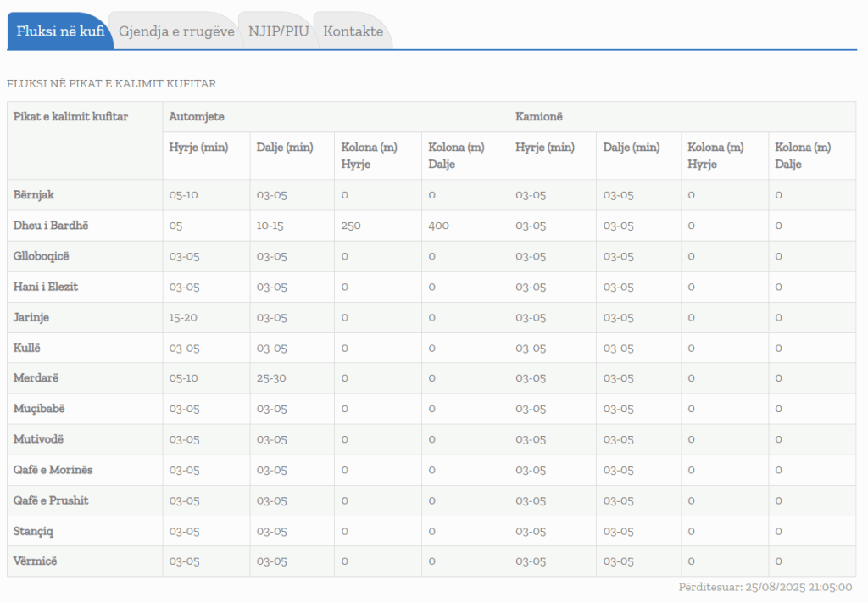
Task: Click the 400 column length cell
Action: point(439,226)
